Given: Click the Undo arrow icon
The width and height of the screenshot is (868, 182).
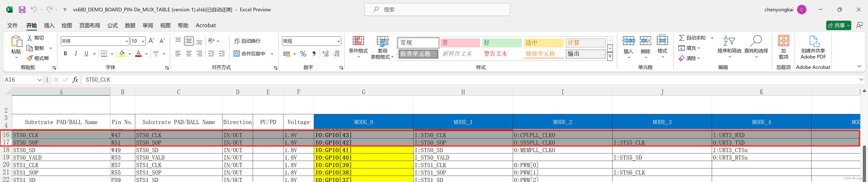Looking at the screenshot, I should [34, 10].
